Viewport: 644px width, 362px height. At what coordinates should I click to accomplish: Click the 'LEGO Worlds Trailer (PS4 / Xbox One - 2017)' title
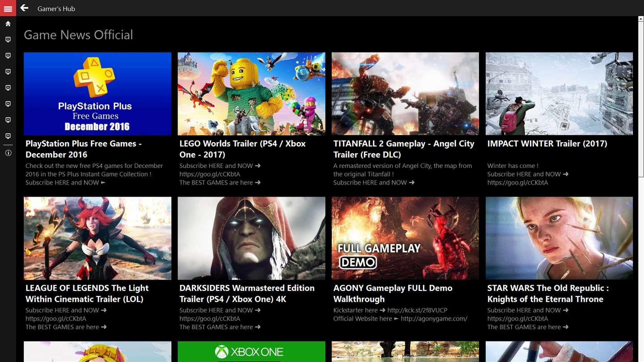coord(242,149)
